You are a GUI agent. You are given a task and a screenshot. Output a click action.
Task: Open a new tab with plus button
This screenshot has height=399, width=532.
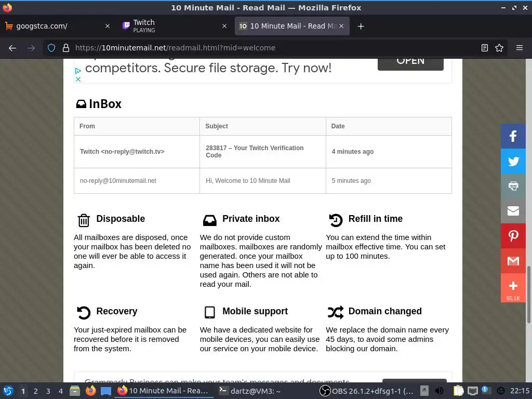[361, 26]
